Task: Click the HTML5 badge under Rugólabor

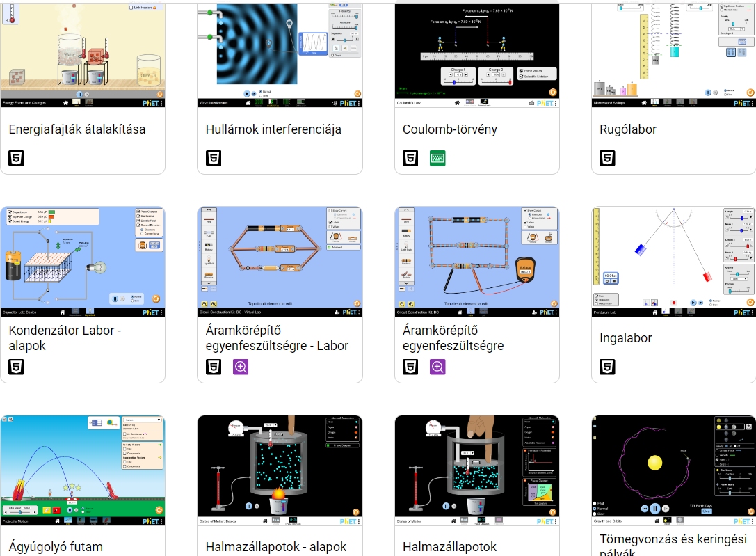Action: coord(608,158)
